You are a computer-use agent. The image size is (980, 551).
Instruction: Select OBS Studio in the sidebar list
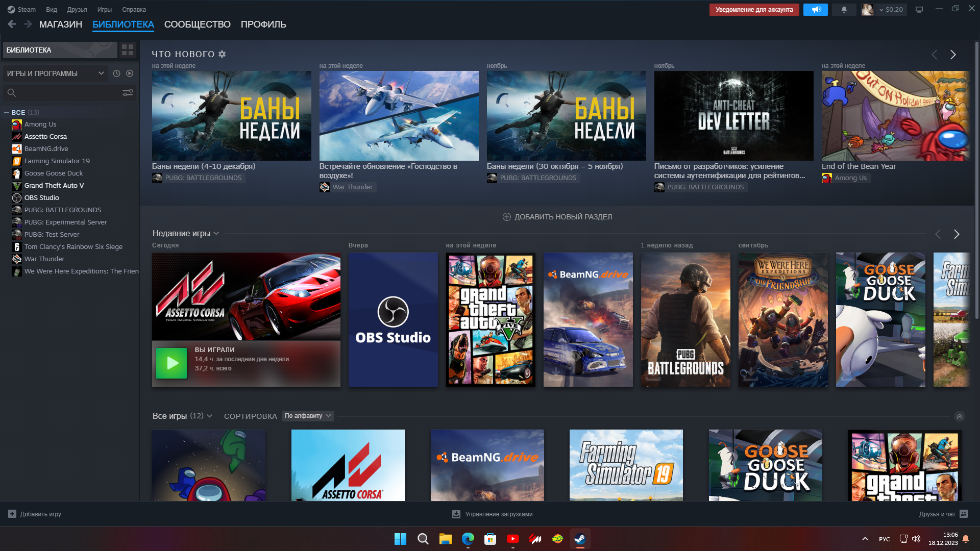coord(41,198)
